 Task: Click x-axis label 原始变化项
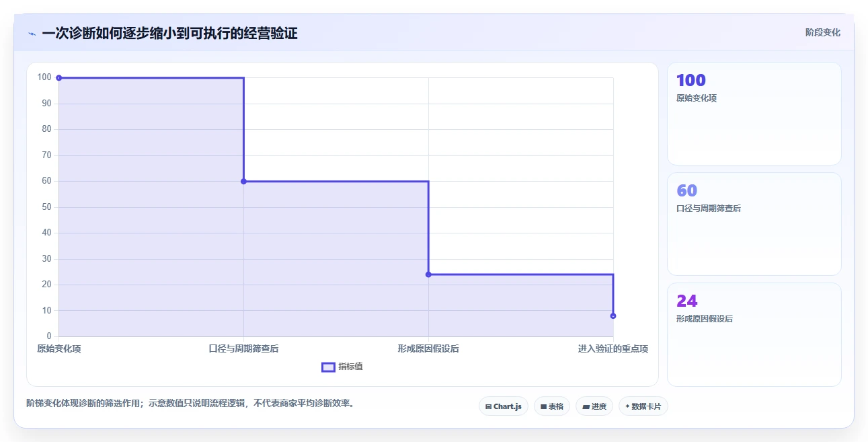pyautogui.click(x=59, y=348)
